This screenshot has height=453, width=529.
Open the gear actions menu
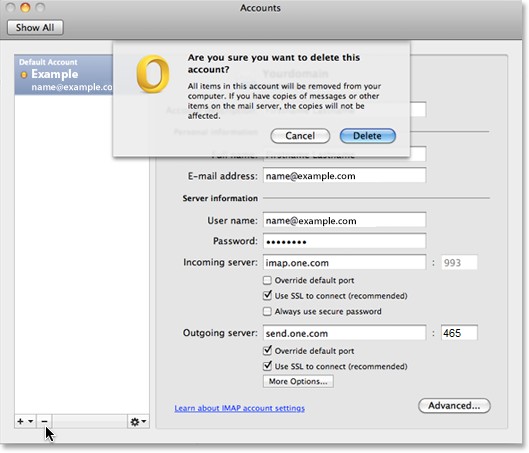(138, 421)
